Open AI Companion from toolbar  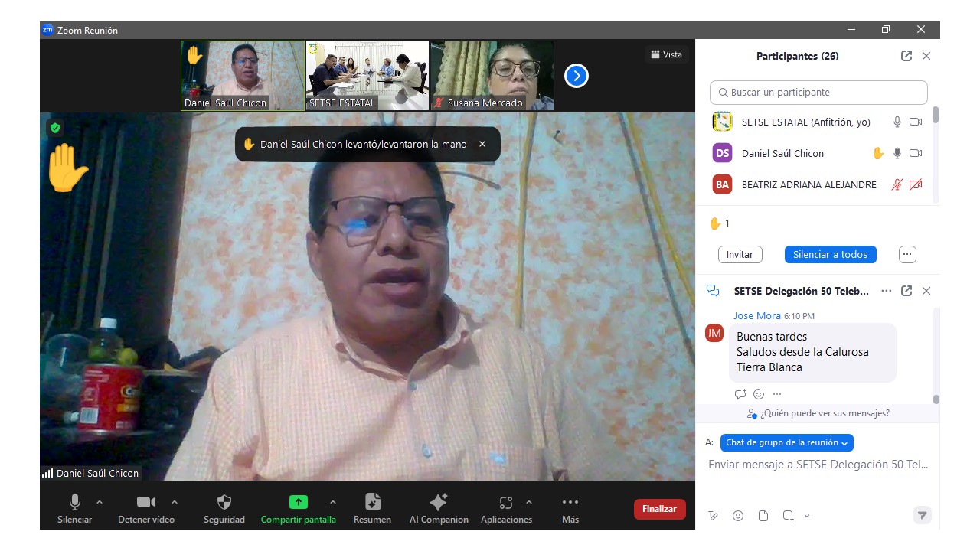click(x=439, y=503)
